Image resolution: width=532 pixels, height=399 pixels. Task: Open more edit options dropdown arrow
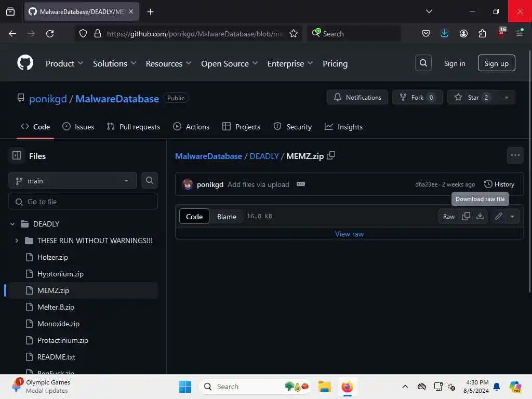click(x=512, y=217)
